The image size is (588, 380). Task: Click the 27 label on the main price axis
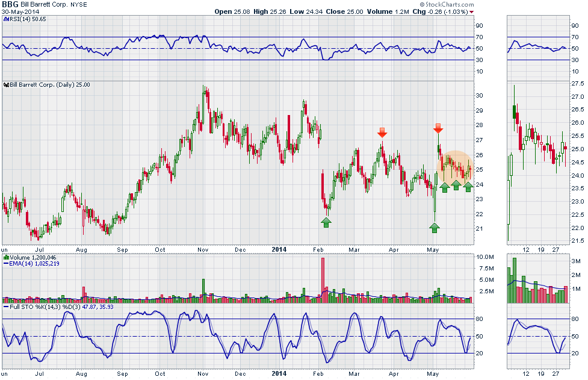[479, 140]
